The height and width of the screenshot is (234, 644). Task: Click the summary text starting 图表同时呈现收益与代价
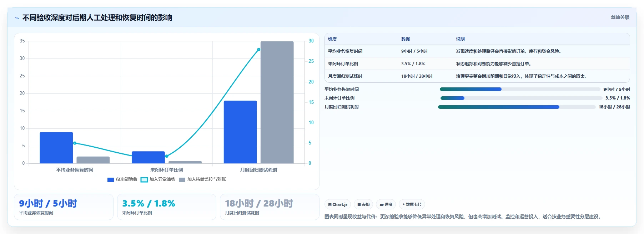tap(463, 217)
